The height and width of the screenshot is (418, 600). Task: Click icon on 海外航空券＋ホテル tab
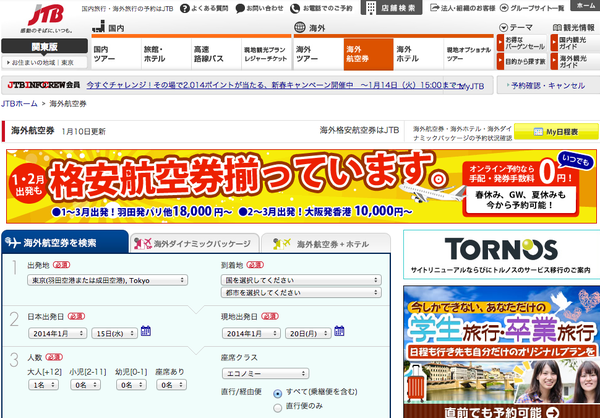tap(282, 243)
